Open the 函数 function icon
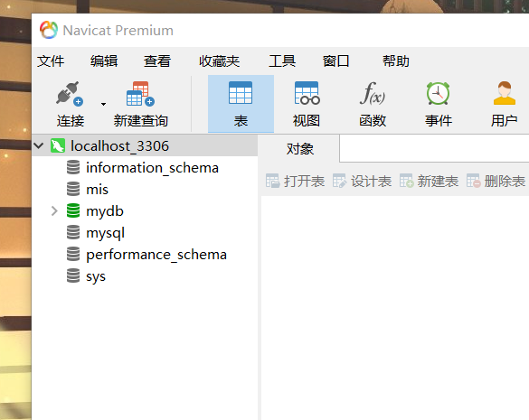 (x=373, y=93)
